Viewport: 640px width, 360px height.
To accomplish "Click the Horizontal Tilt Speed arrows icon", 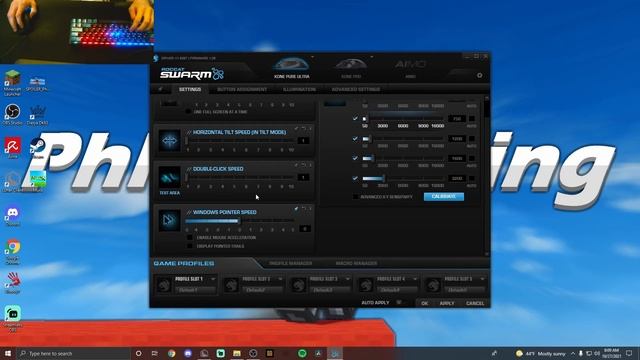I will pyautogui.click(x=169, y=140).
